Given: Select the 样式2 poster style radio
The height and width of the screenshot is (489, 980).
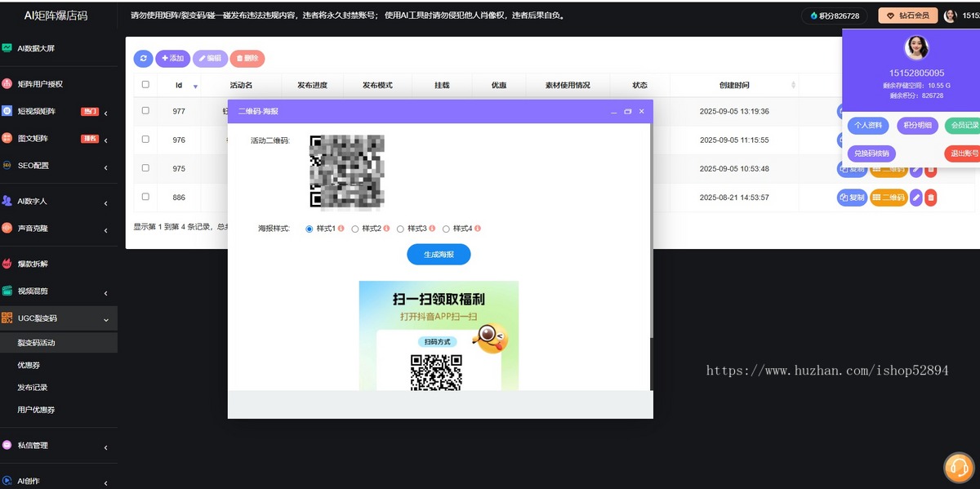Looking at the screenshot, I should point(355,229).
